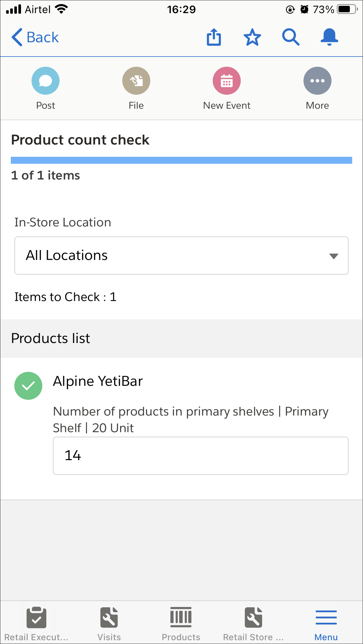Select the File upload icon
The width and height of the screenshot is (363, 644).
(136, 81)
